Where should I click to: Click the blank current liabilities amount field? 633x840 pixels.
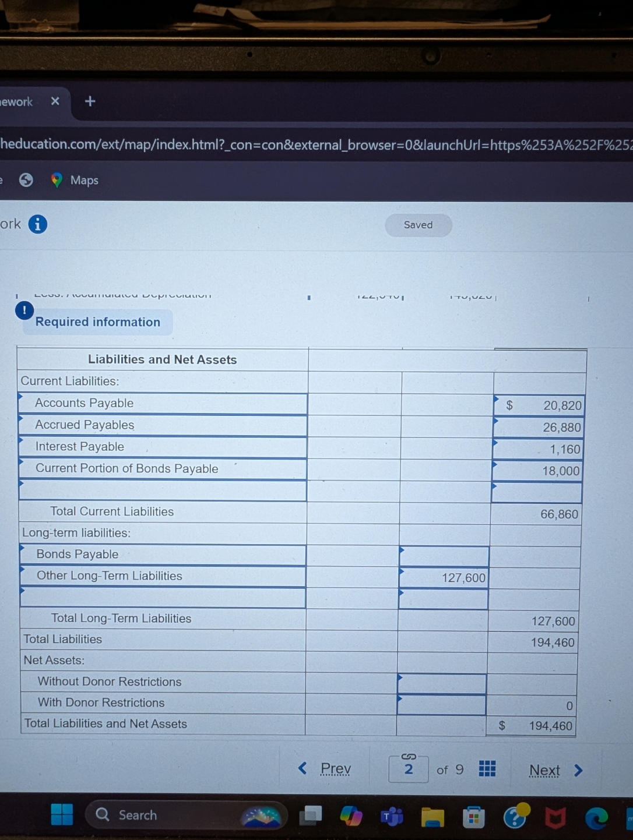pos(536,492)
